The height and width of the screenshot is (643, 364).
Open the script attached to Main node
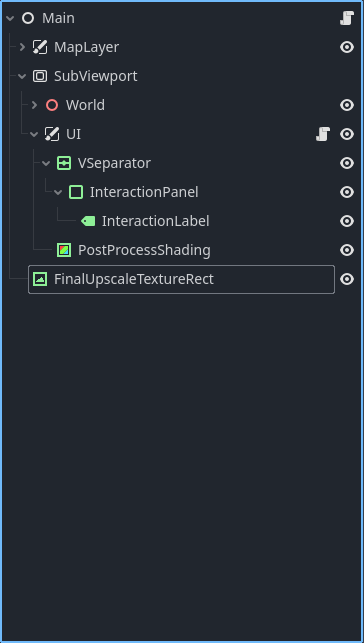click(347, 18)
